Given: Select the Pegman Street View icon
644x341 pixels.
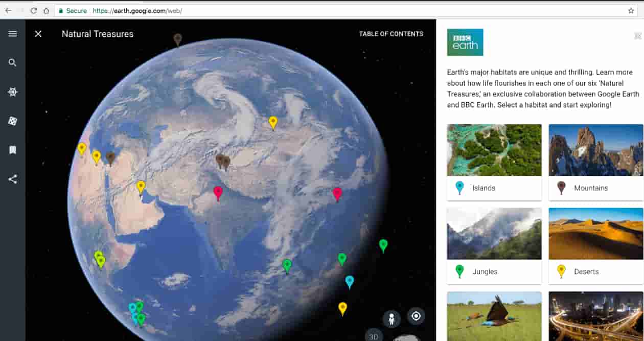Looking at the screenshot, I should [391, 316].
